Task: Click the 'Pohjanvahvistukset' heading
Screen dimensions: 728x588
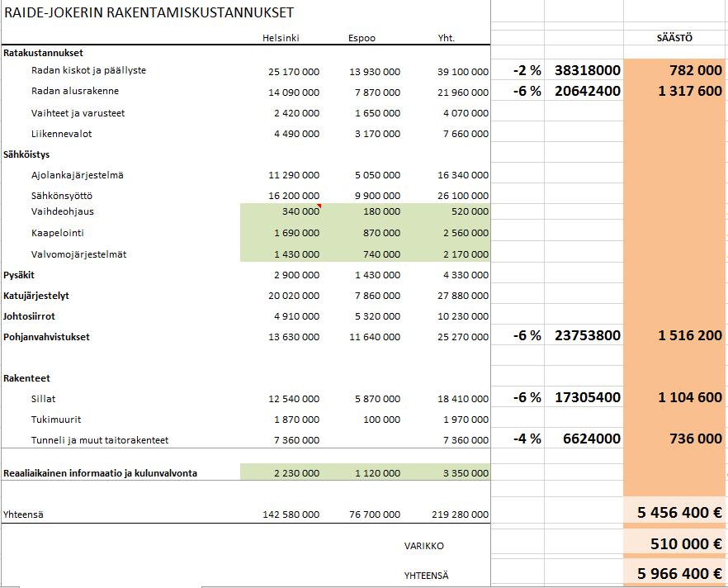Action: click(x=46, y=337)
